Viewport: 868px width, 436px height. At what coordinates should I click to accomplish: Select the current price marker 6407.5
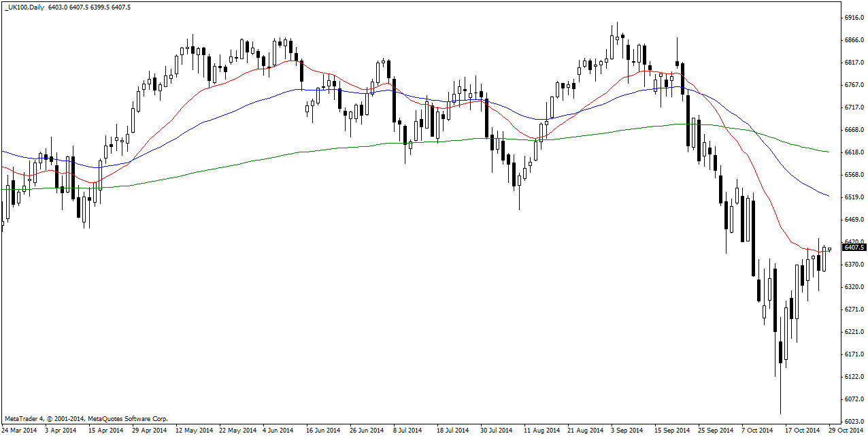[x=854, y=247]
